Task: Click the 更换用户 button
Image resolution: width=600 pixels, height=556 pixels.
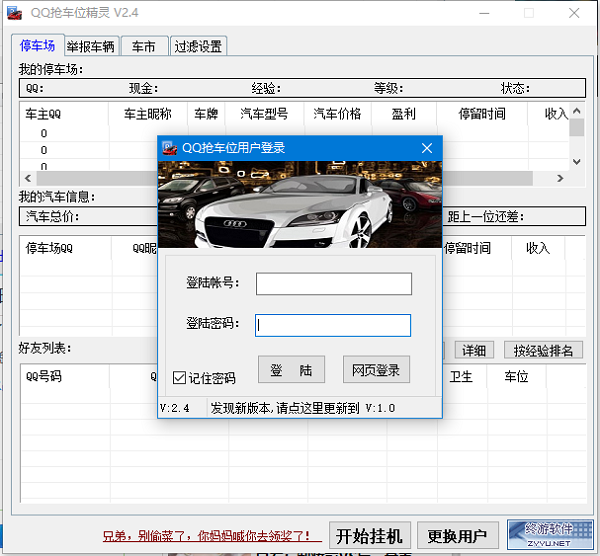Action: click(457, 534)
